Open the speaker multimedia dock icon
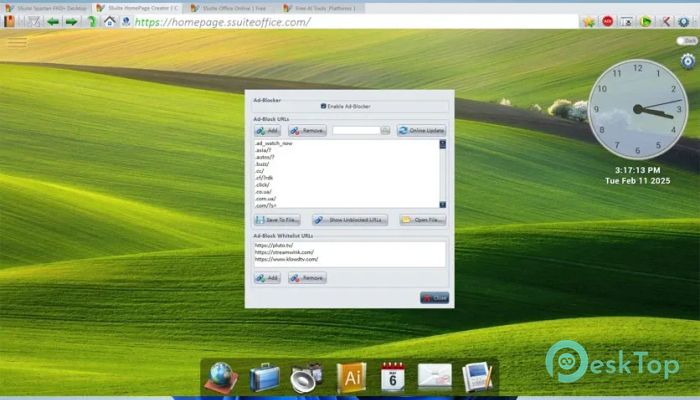Image resolution: width=700 pixels, height=400 pixels. coord(307,378)
